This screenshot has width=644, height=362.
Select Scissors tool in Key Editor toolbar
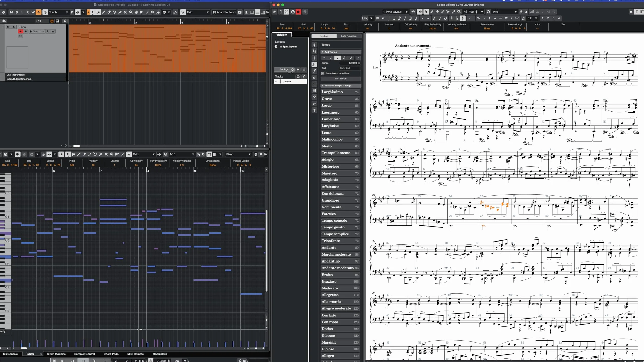95,154
